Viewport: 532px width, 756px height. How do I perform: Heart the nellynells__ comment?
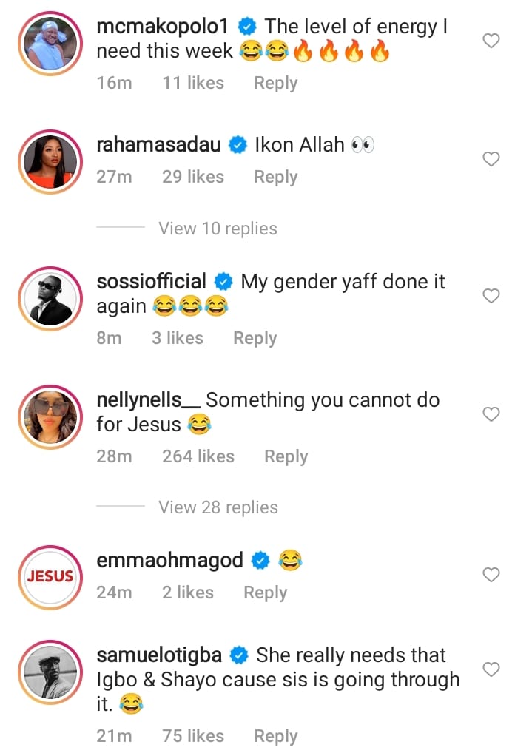(x=491, y=414)
